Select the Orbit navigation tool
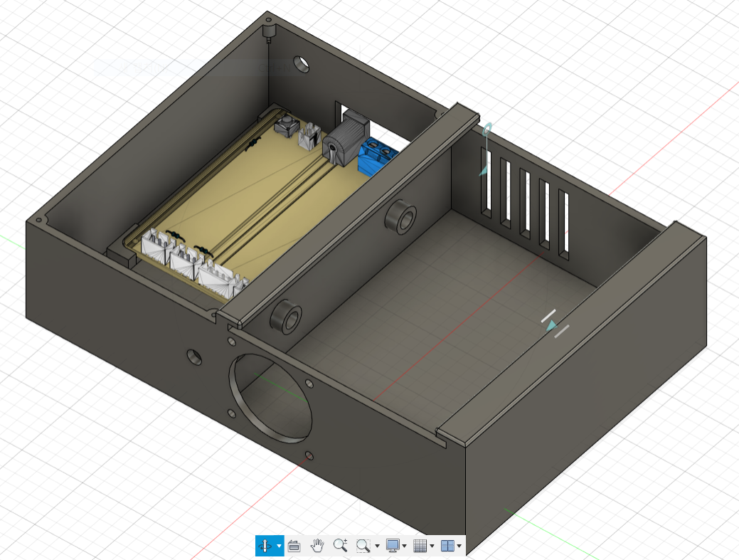Image resolution: width=739 pixels, height=560 pixels. 266,546
